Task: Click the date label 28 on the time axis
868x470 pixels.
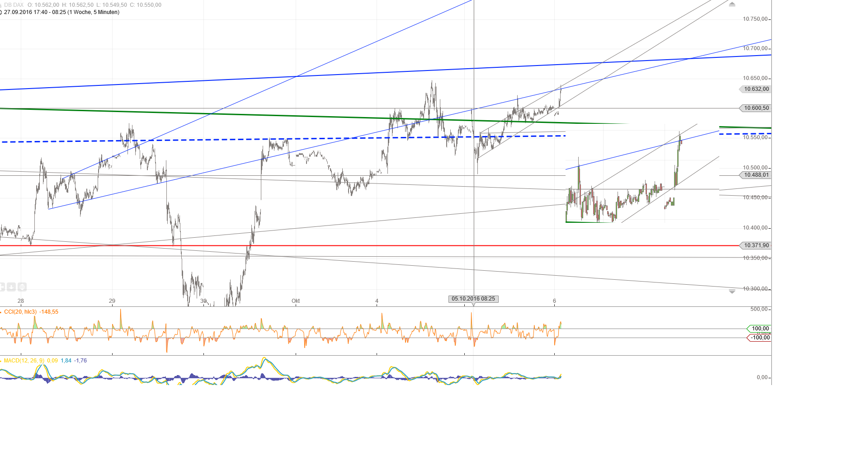Action: (x=21, y=301)
